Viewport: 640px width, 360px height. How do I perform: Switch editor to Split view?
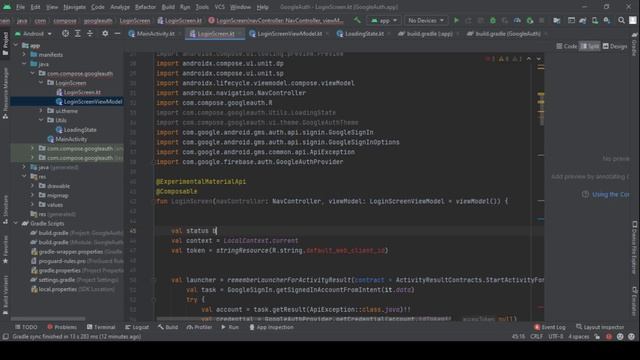590,46
